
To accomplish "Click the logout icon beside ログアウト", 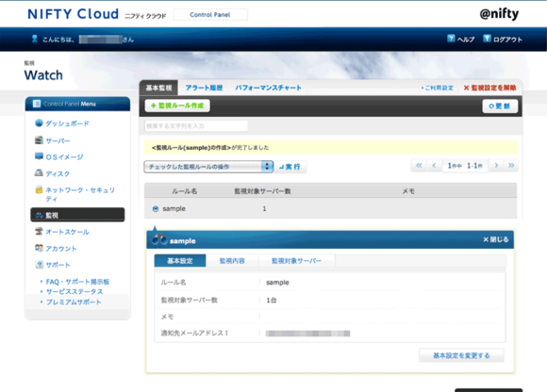I will (487, 39).
